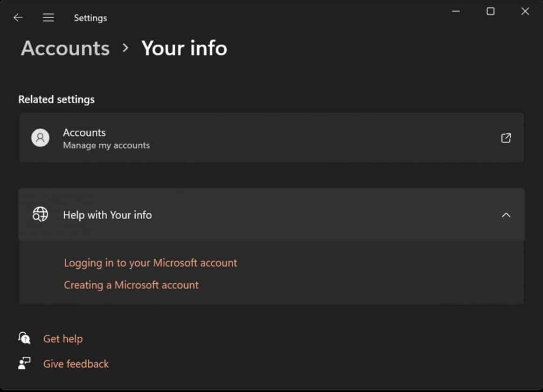Expand the Related settings Accounts row
Image resolution: width=543 pixels, height=392 pixels.
coord(271,138)
